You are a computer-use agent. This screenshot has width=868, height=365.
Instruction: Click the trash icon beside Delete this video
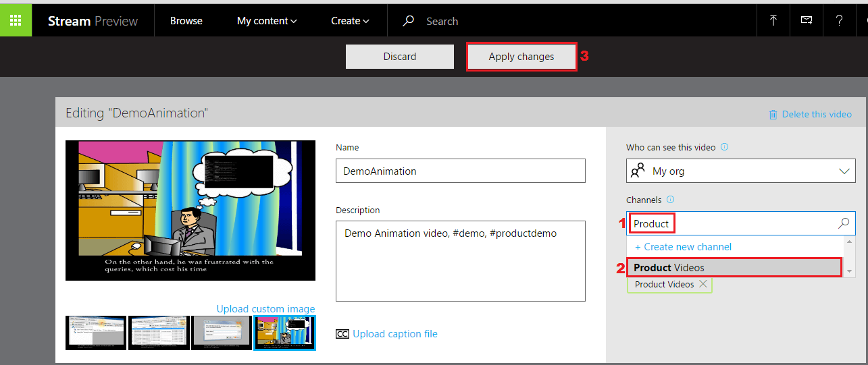pos(773,115)
